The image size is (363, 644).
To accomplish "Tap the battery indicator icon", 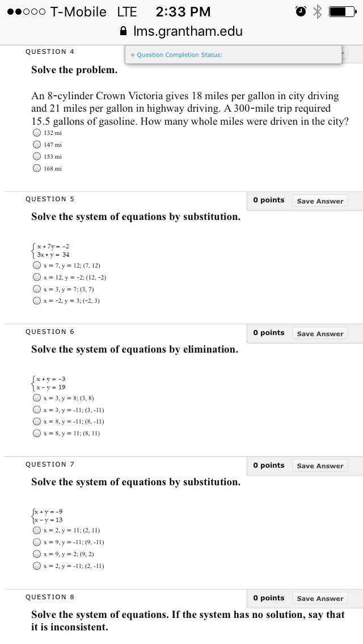I will 343,11.
